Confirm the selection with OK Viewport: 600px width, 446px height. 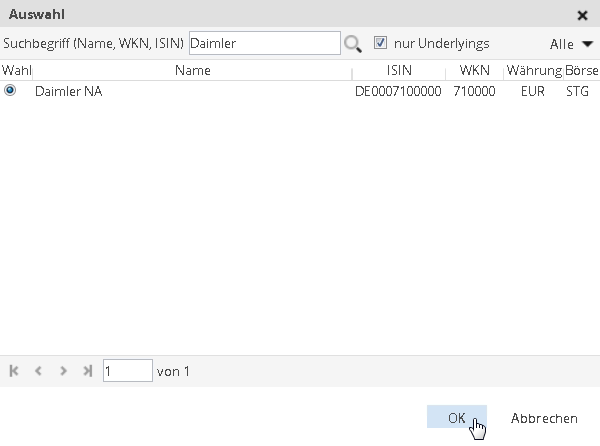[x=456, y=418]
